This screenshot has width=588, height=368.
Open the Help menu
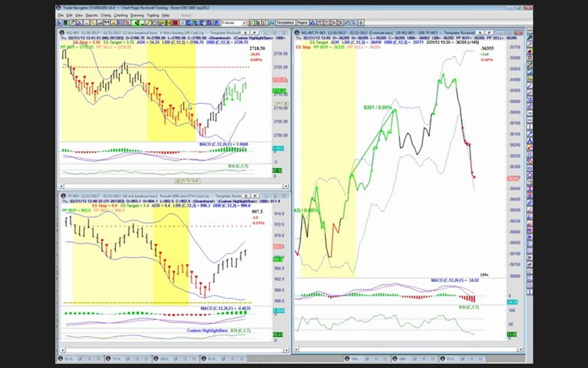coord(165,15)
